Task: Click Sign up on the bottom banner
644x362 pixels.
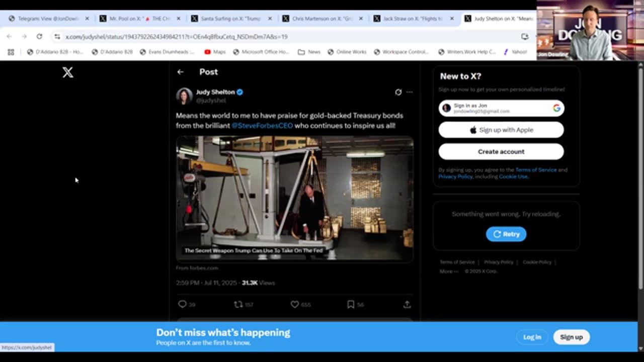Action: tap(572, 337)
